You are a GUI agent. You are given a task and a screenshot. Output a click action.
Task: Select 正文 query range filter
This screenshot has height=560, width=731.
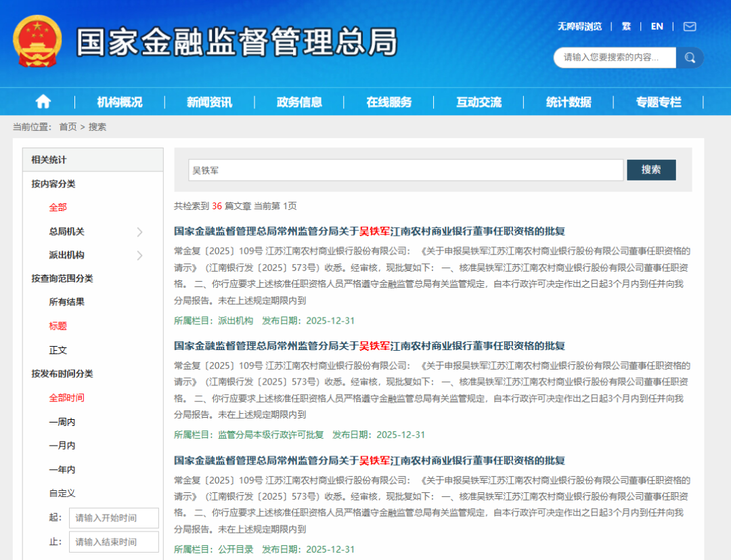[x=58, y=350]
